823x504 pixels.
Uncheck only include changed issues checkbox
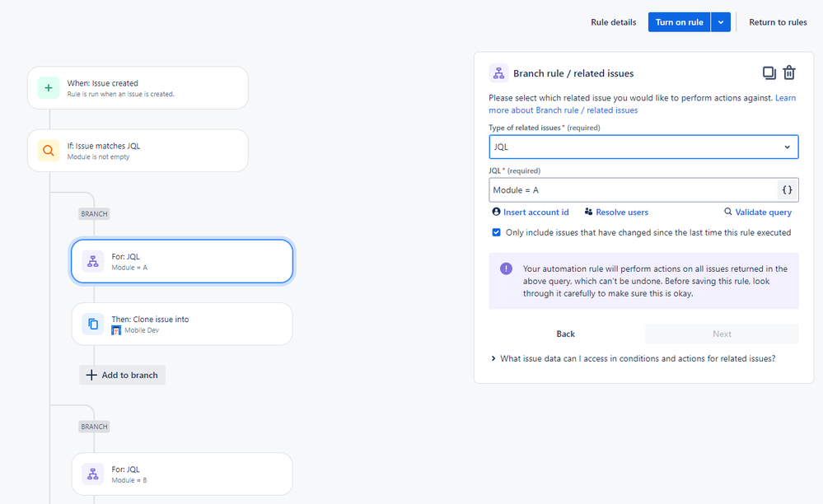click(x=496, y=232)
